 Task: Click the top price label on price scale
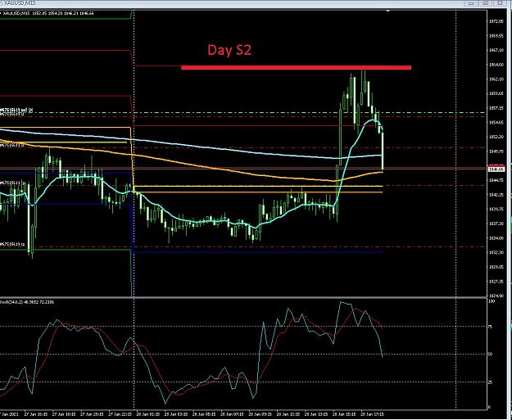[x=496, y=21]
